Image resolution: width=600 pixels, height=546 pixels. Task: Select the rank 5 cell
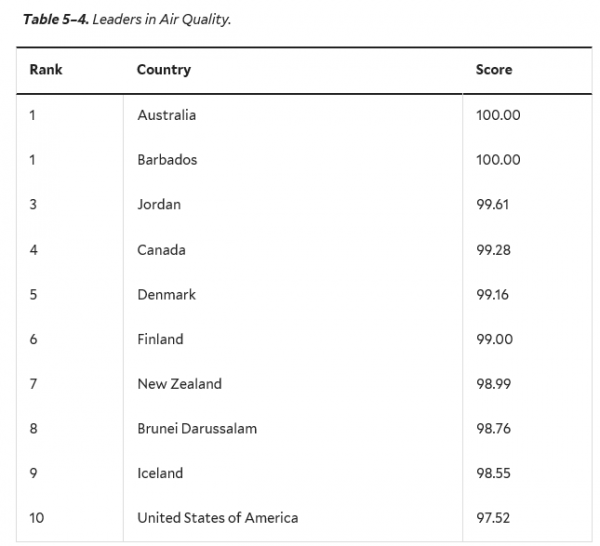pos(33,295)
